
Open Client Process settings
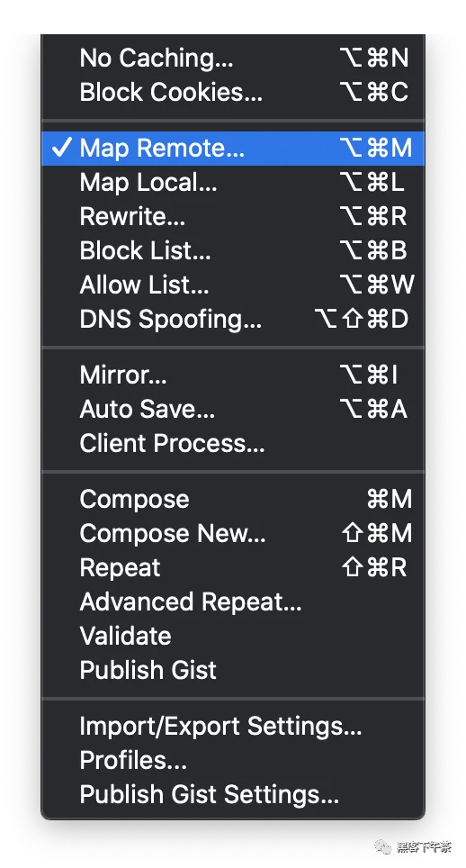(x=233, y=444)
